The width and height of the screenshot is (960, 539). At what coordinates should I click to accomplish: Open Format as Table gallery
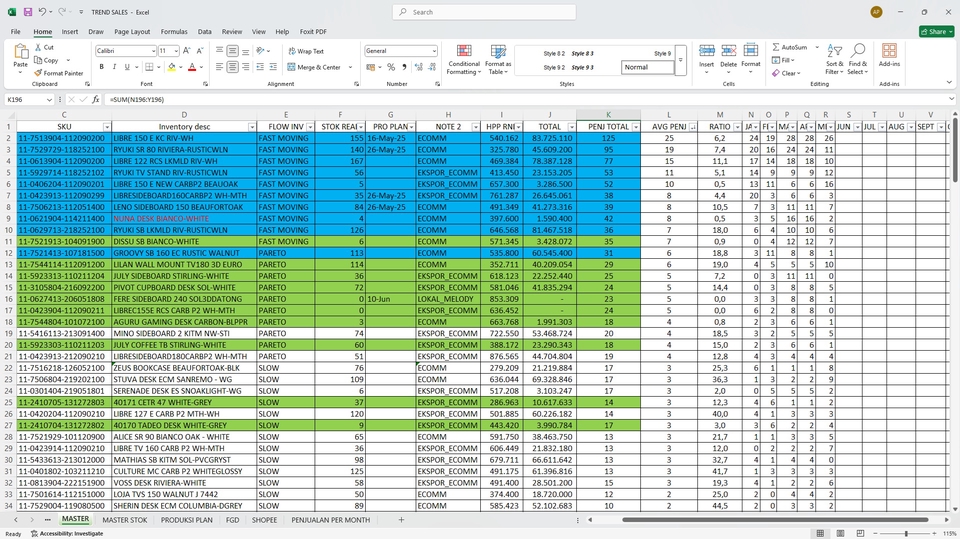click(498, 59)
